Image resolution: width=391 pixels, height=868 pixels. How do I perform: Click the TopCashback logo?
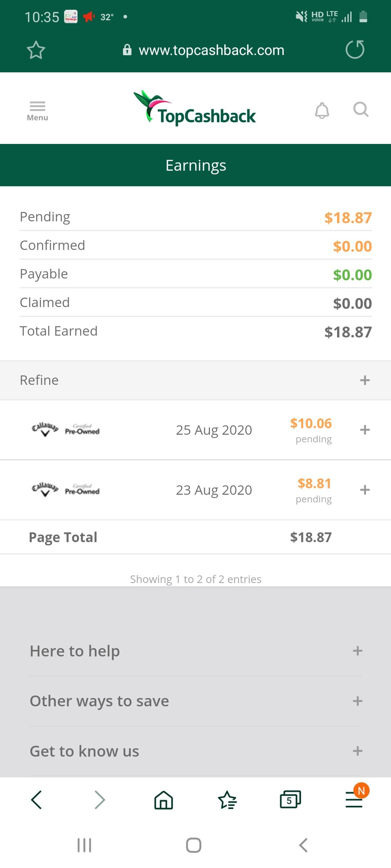point(195,109)
